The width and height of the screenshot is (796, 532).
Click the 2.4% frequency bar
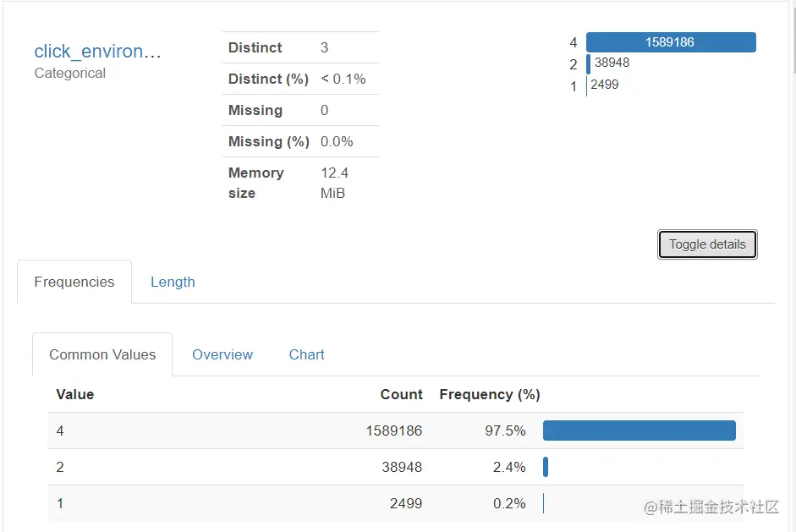(546, 467)
